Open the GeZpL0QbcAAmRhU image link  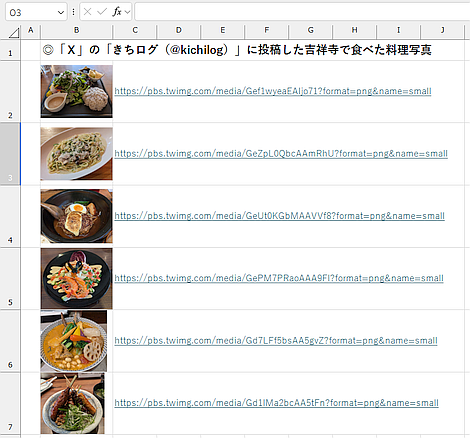click(x=281, y=153)
